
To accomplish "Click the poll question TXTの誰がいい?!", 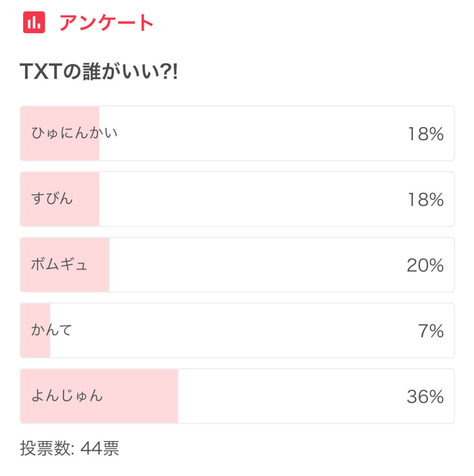I will click(99, 72).
